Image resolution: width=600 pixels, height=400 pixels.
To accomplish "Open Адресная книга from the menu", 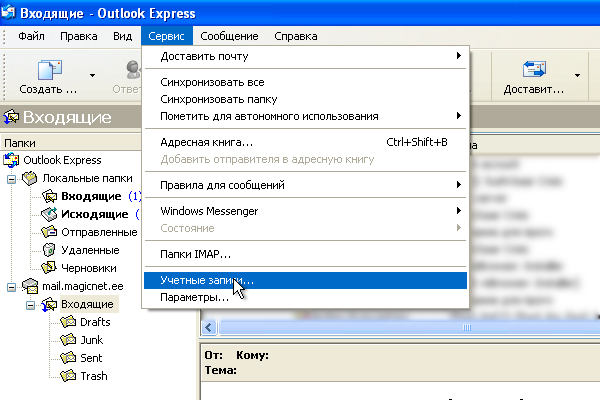I will pos(305,142).
